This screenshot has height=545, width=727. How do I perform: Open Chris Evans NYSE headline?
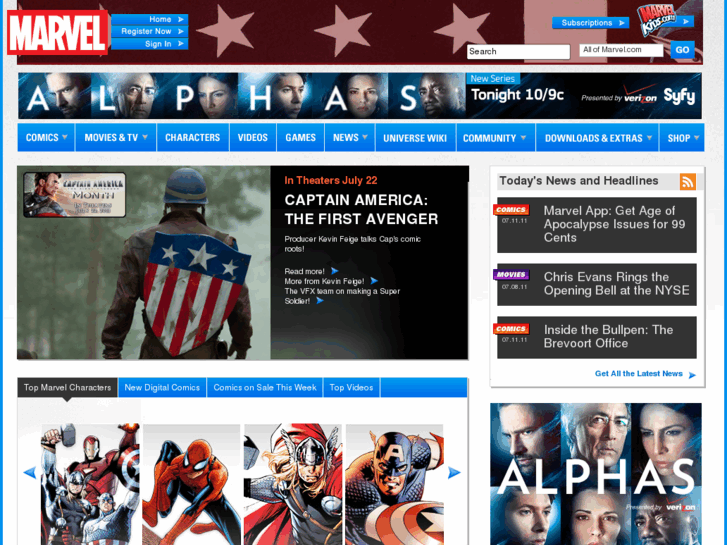pos(617,283)
